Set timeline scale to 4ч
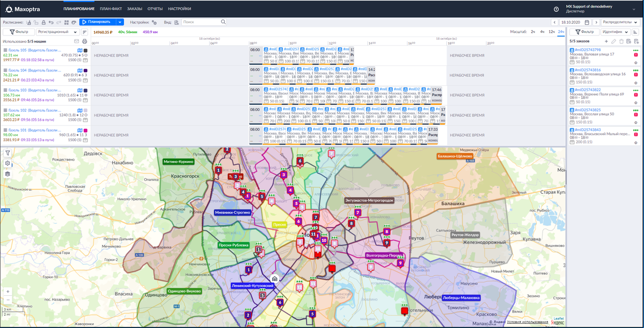 pyautogui.click(x=542, y=32)
